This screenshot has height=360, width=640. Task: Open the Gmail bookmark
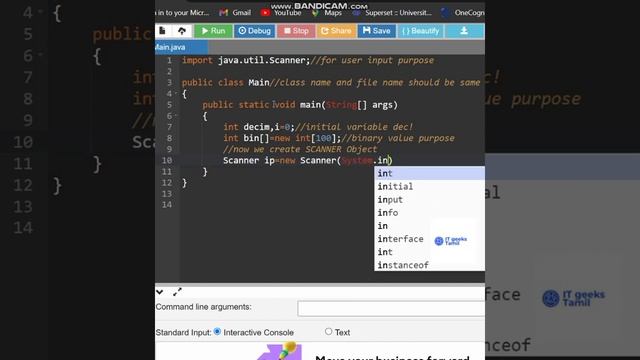[x=235, y=13]
